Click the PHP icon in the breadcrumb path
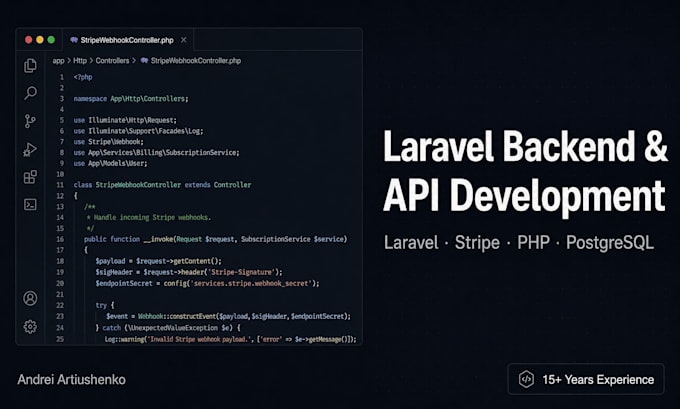The height and width of the screenshot is (409, 680). click(x=144, y=61)
